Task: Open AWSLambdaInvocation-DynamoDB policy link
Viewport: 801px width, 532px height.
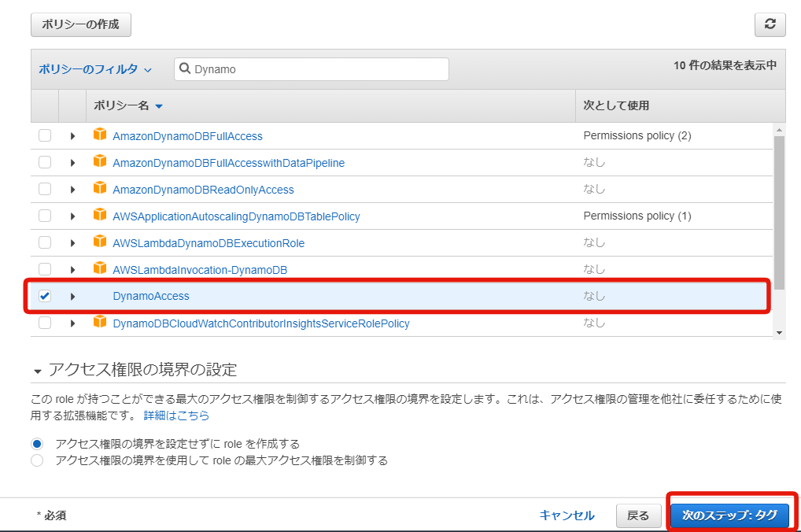Action: (200, 270)
